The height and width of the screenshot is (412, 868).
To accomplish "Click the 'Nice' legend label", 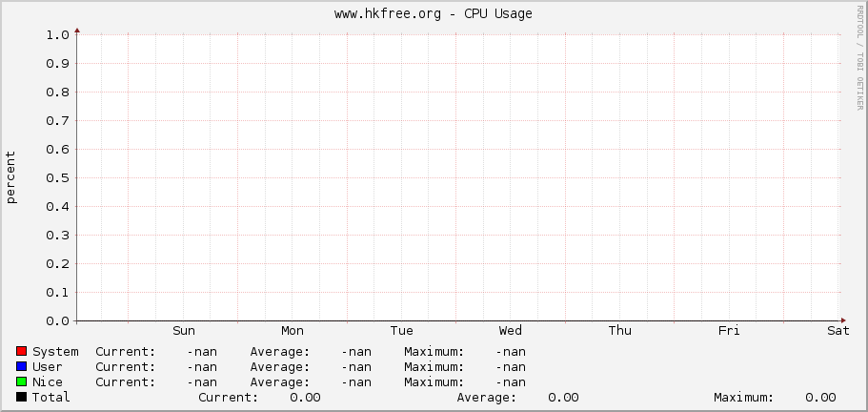I will [48, 382].
